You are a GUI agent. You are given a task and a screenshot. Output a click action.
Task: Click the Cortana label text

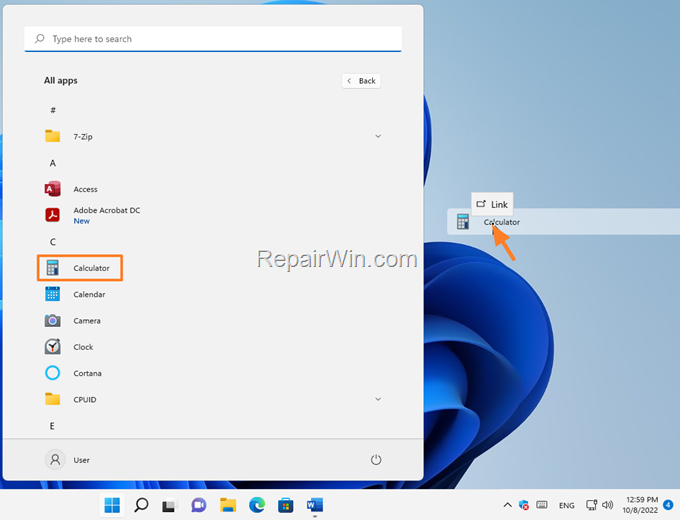pos(87,373)
